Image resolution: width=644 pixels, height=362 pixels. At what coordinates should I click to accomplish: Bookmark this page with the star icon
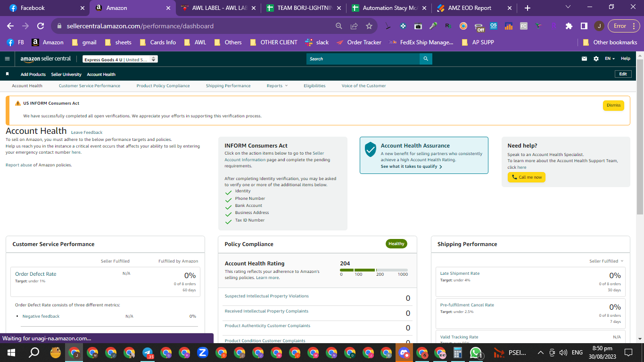[369, 26]
